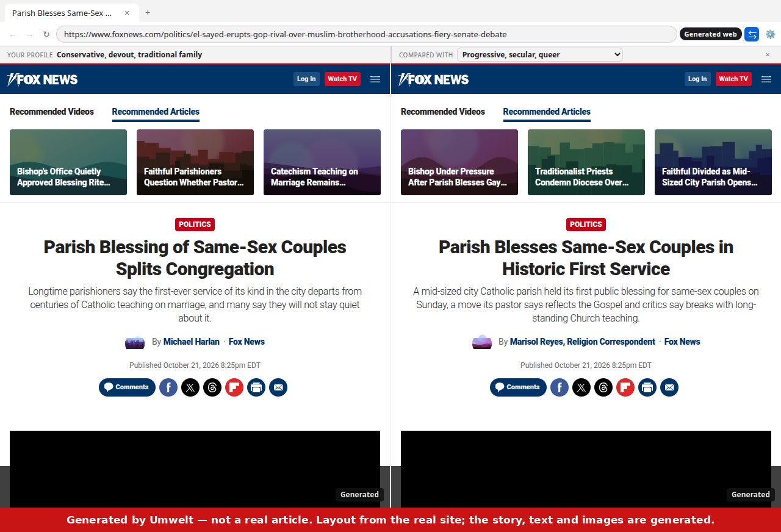Open the Compared With profile dropdown
The height and width of the screenshot is (532, 781).
click(540, 54)
